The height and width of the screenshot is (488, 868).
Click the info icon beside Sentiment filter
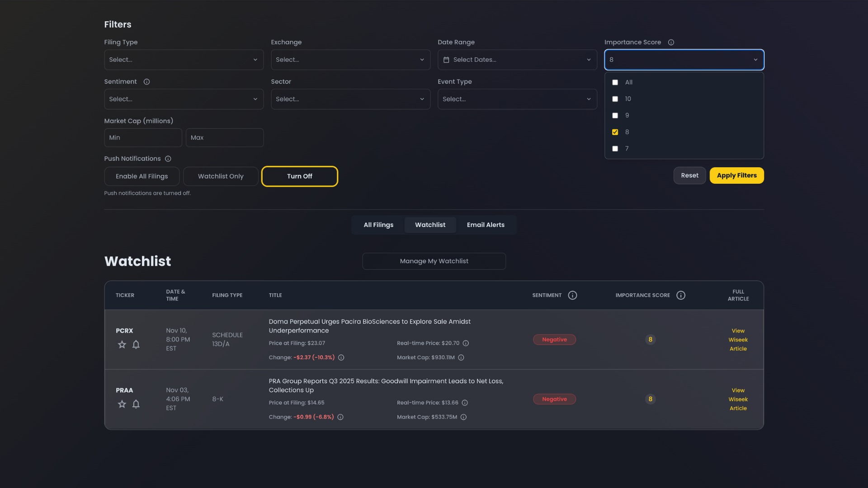coord(146,82)
